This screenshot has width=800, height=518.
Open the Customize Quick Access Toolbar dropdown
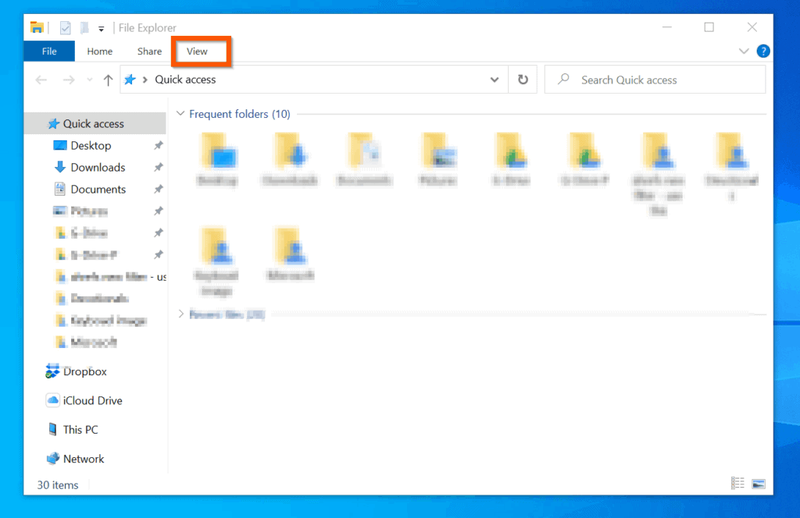tap(102, 29)
